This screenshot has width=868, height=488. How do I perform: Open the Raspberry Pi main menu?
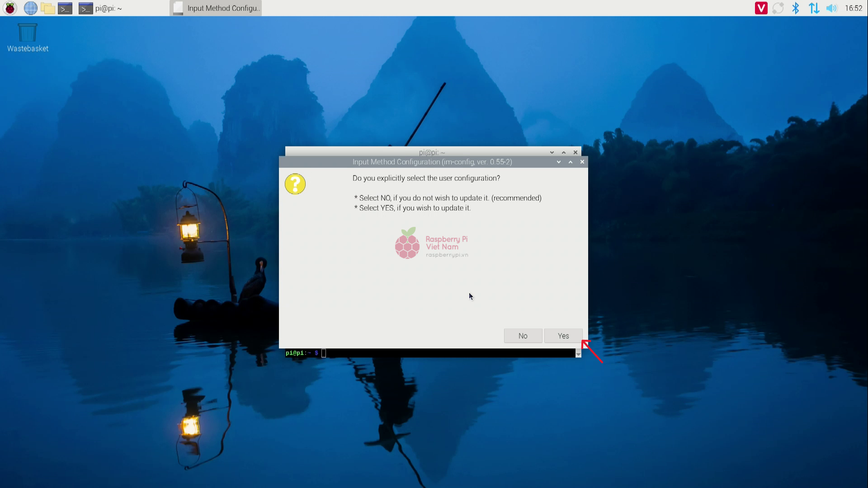[x=10, y=8]
